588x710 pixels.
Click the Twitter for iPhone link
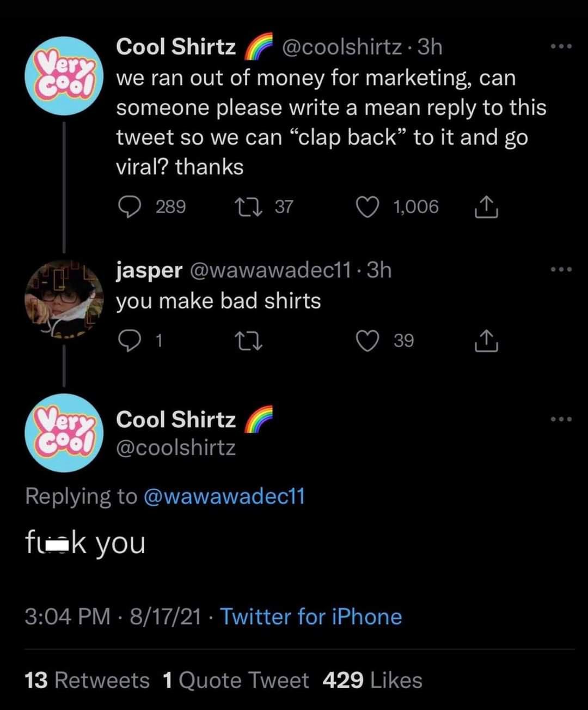click(311, 617)
